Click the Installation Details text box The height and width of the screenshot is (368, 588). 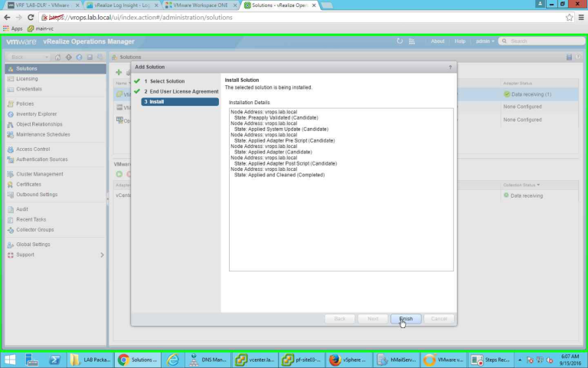pyautogui.click(x=341, y=189)
